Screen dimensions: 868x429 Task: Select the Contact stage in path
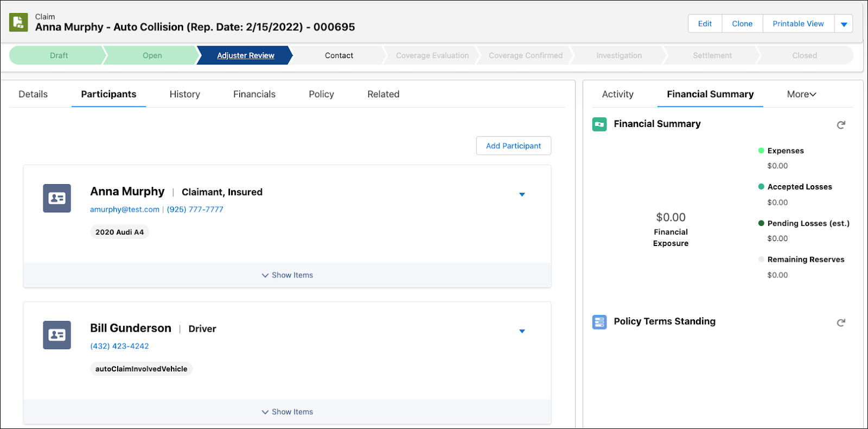(x=339, y=55)
